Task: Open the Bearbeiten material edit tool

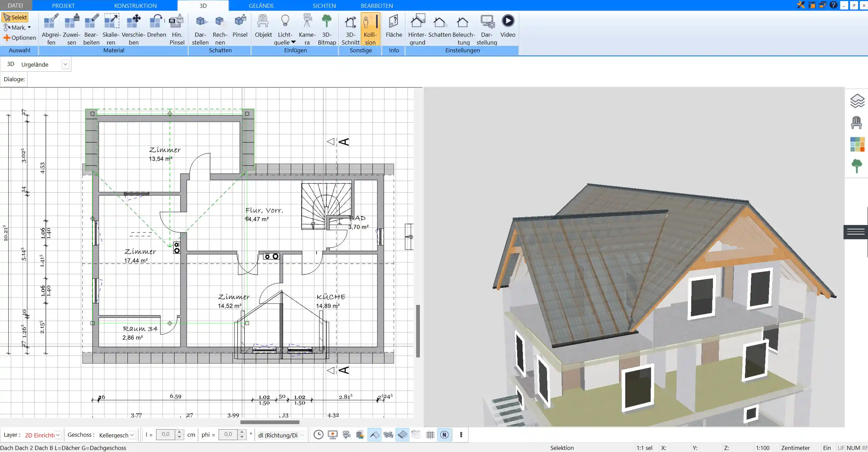Action: [x=91, y=29]
